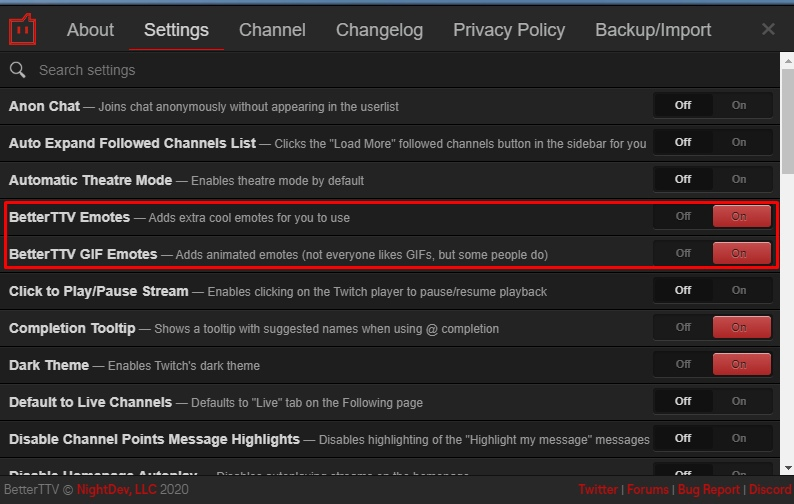Viewport: 794px width, 504px height.
Task: Visit the Forums link
Action: pyautogui.click(x=648, y=490)
